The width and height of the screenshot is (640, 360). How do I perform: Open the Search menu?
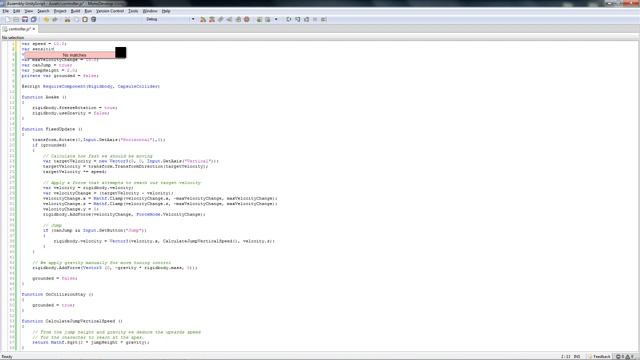coord(43,11)
